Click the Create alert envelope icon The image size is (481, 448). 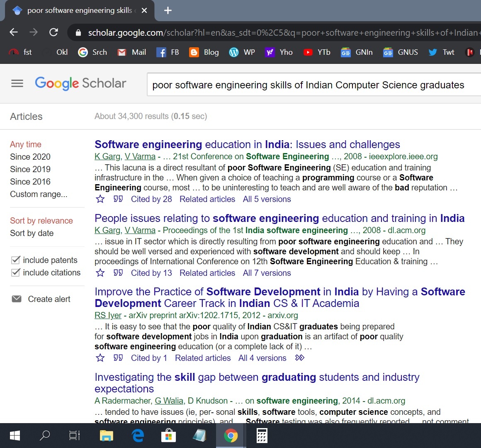tap(17, 299)
